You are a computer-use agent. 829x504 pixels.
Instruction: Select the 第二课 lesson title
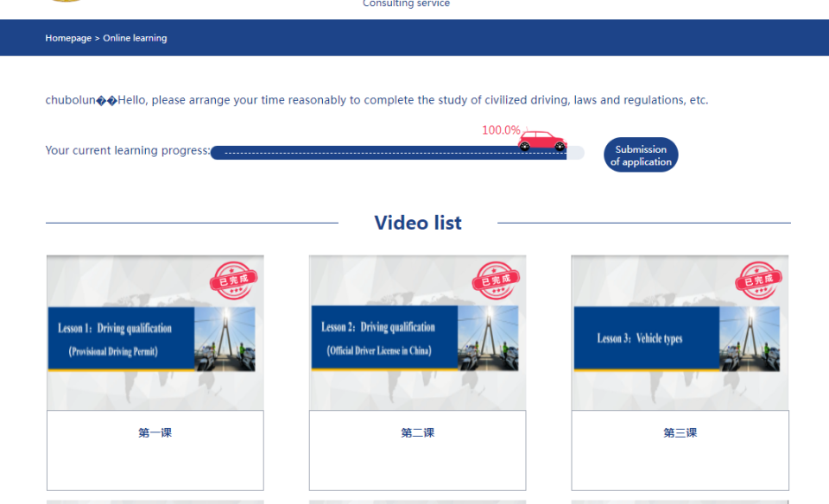coord(418,432)
